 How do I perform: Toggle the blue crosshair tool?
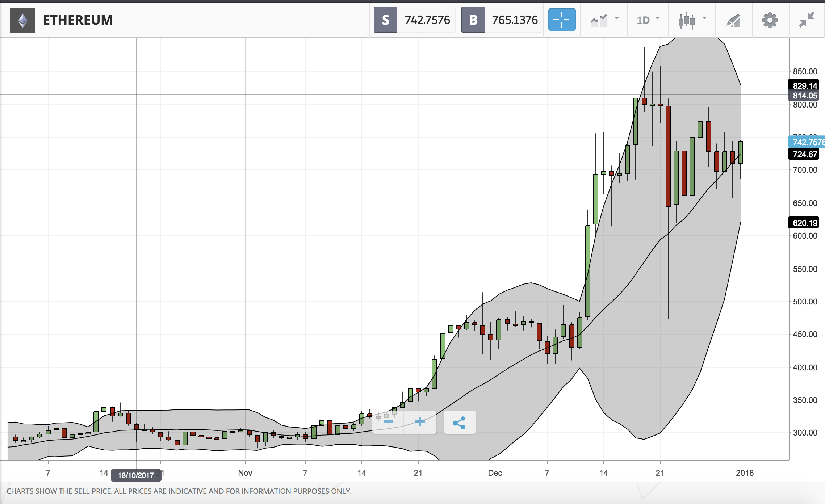point(562,20)
